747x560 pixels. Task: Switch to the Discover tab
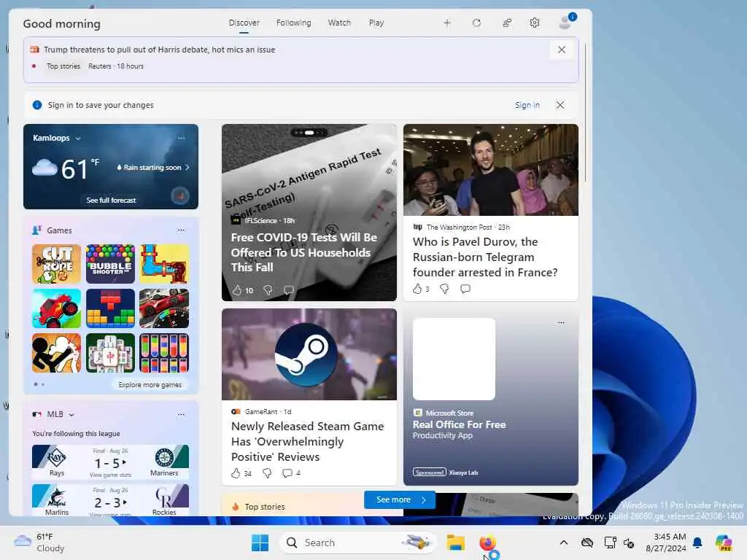pyautogui.click(x=244, y=23)
